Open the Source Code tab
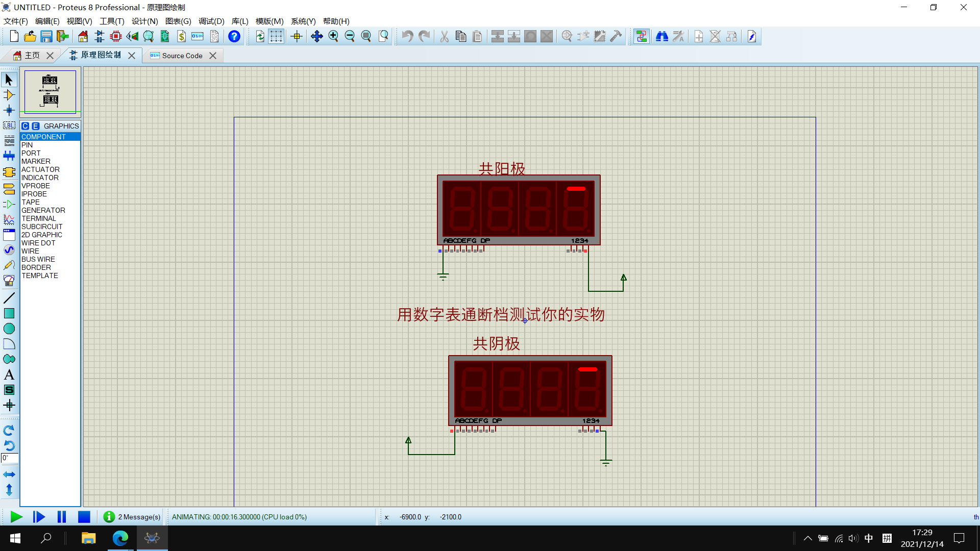 (x=179, y=55)
